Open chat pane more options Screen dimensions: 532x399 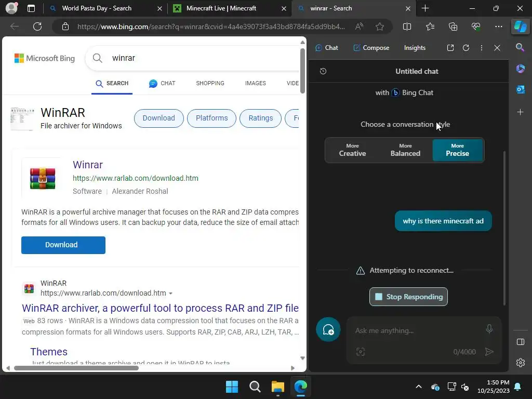482,48
